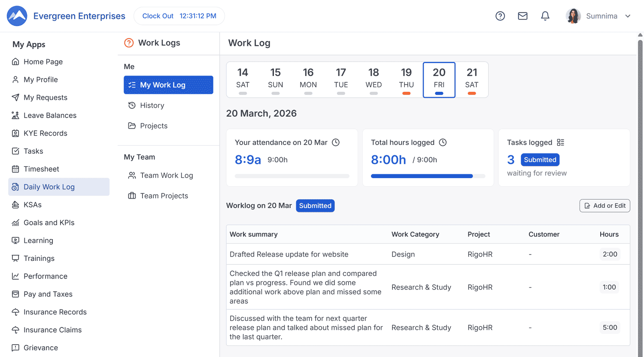Go to Projects in the Work Logs panel
This screenshot has width=644, height=357.
[153, 126]
